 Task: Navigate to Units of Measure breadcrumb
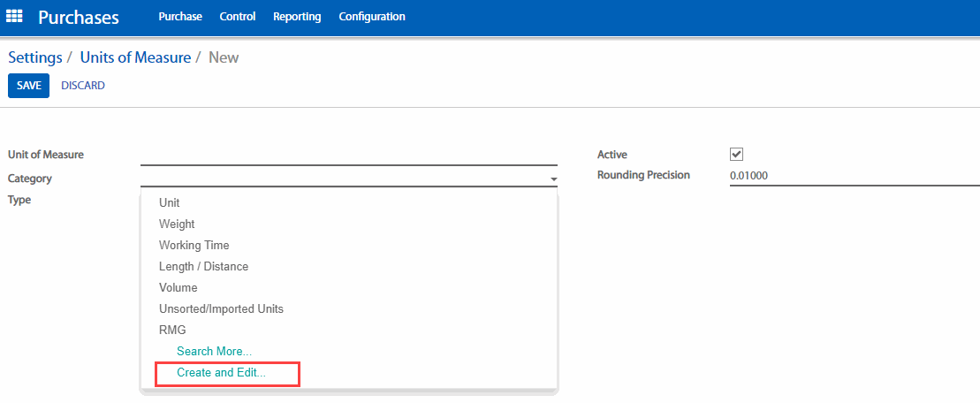tap(135, 57)
